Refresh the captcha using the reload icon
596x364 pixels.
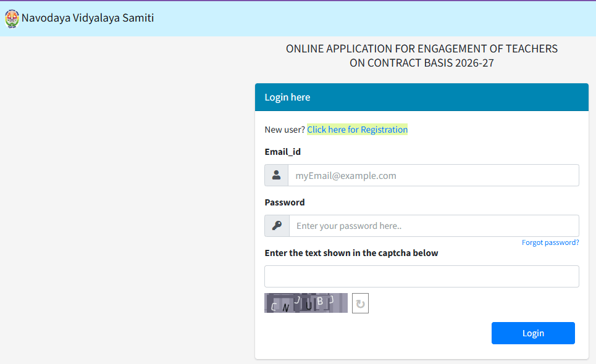pos(360,303)
